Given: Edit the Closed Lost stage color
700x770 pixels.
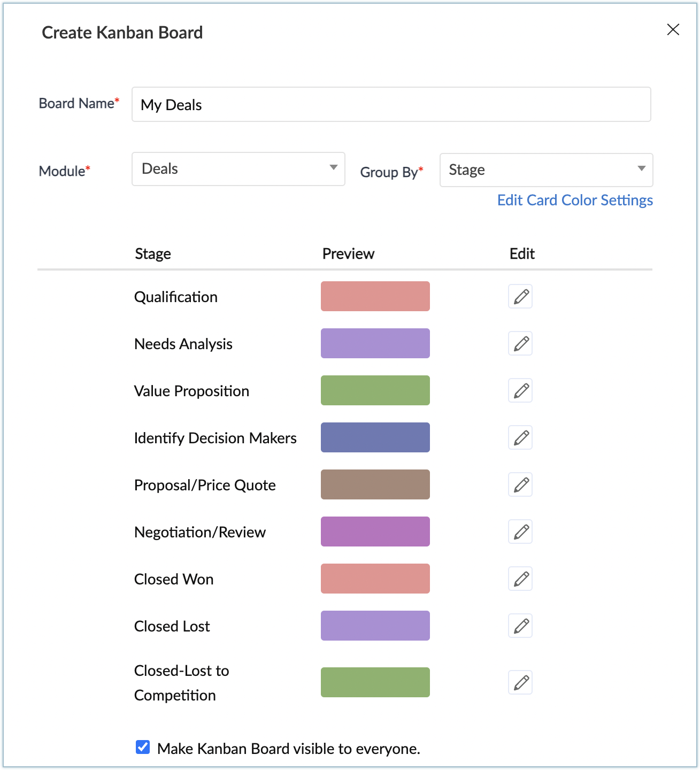Looking at the screenshot, I should point(520,626).
